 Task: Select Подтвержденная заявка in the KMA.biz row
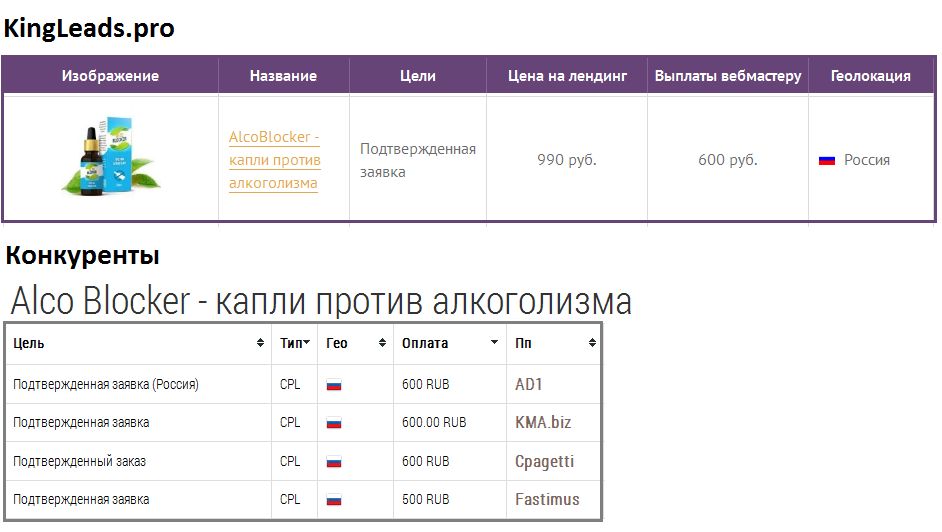pos(81,423)
